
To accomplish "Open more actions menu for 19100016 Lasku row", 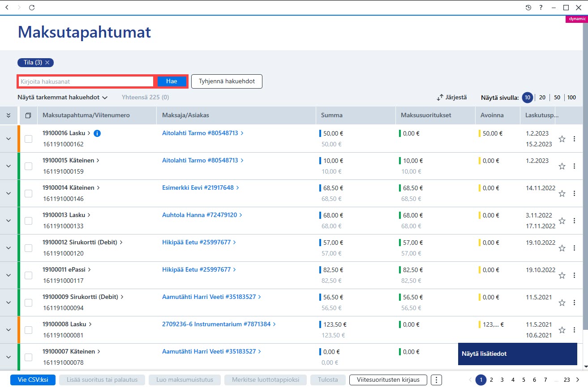I will [x=574, y=139].
